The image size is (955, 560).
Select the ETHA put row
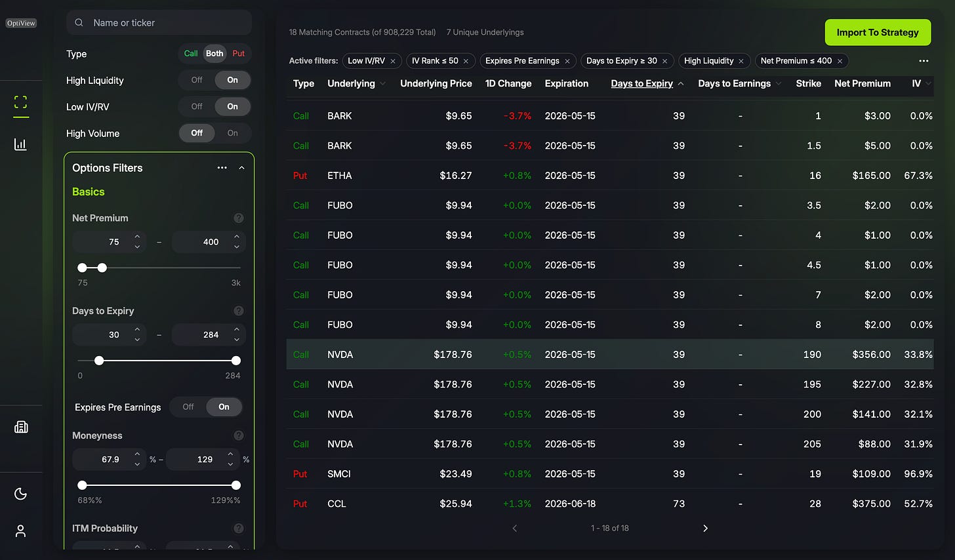pyautogui.click(x=610, y=175)
